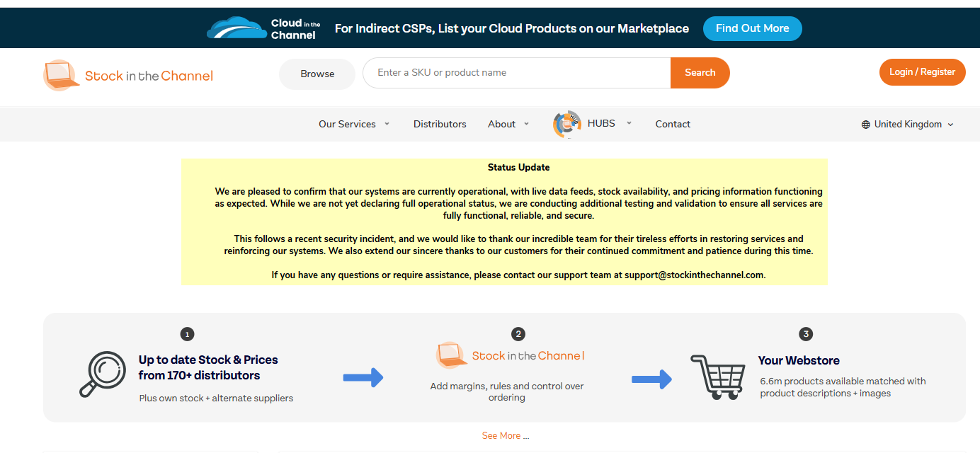Go to the Contact page

click(x=673, y=124)
